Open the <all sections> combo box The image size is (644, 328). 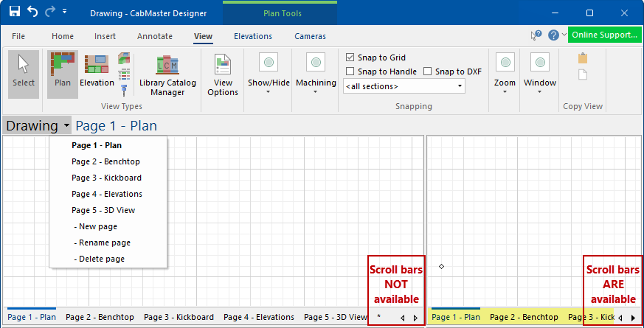coord(404,86)
